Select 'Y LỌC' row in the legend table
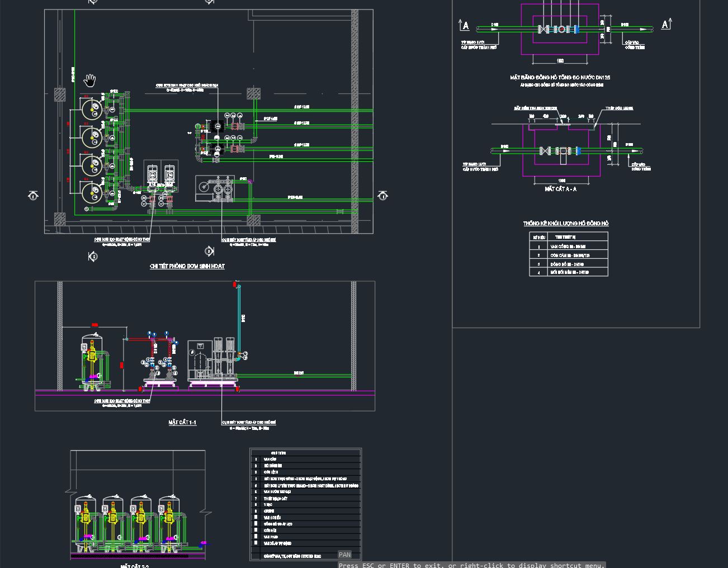Image resolution: width=728 pixels, height=568 pixels. (305, 504)
